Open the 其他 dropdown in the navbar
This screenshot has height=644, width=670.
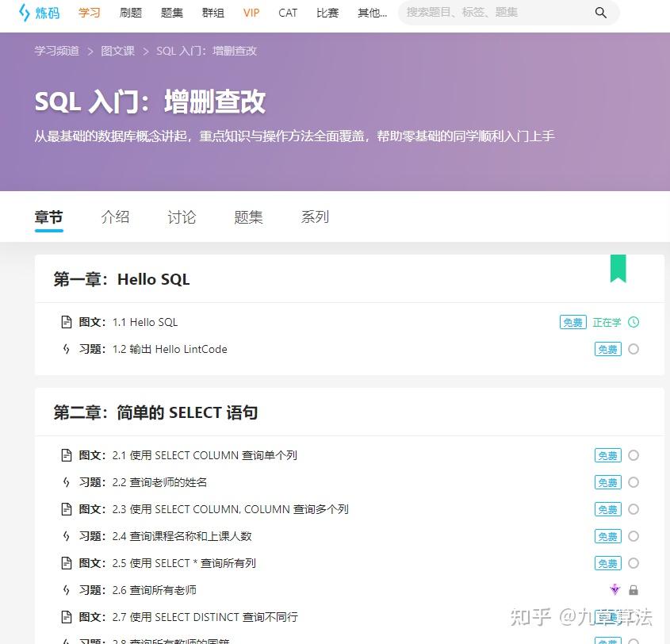click(x=371, y=13)
